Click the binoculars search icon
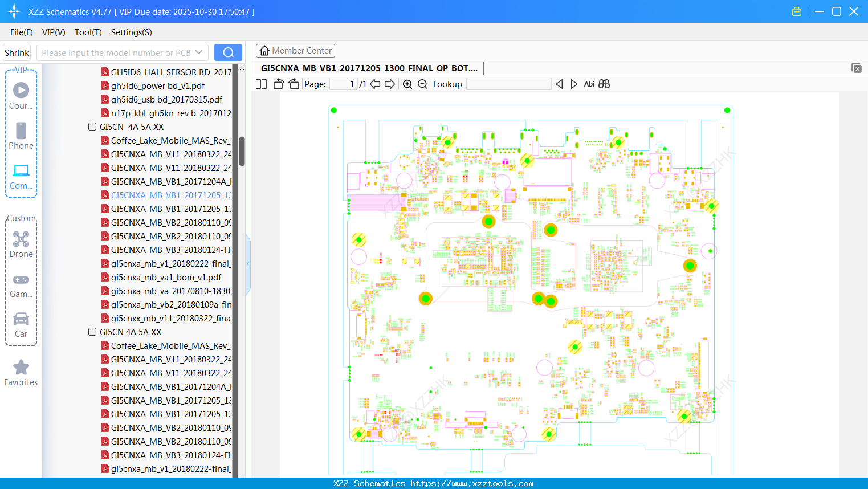Viewport: 868px width, 489px height. click(604, 84)
